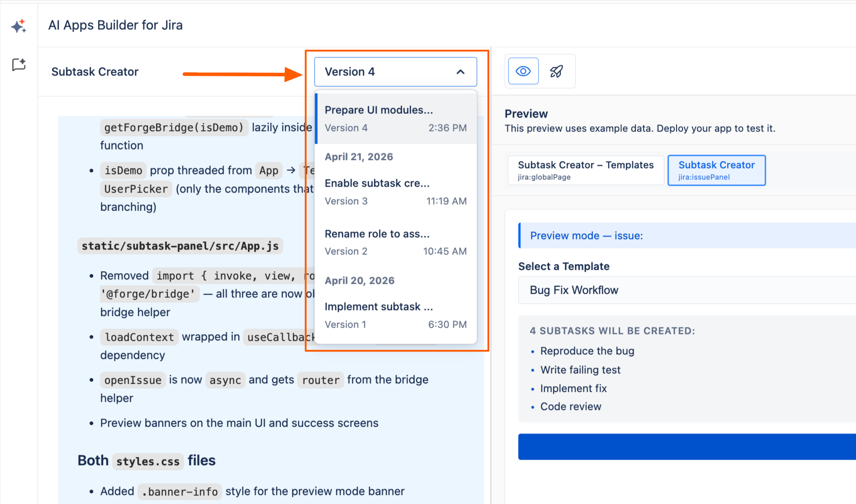856x504 pixels.
Task: Select Prepare UI modules Version 4 entry
Action: [396, 119]
